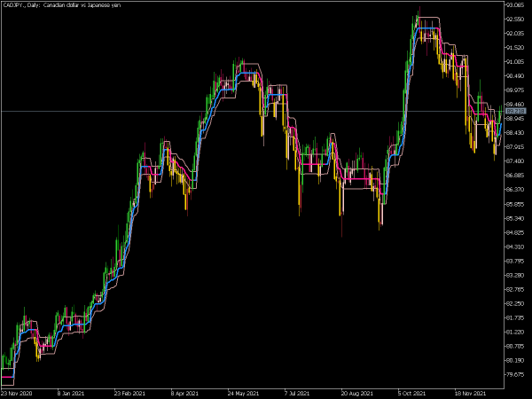Select the 8 Apr 2021 date label
This screenshot has width=532, height=399.
click(x=185, y=394)
